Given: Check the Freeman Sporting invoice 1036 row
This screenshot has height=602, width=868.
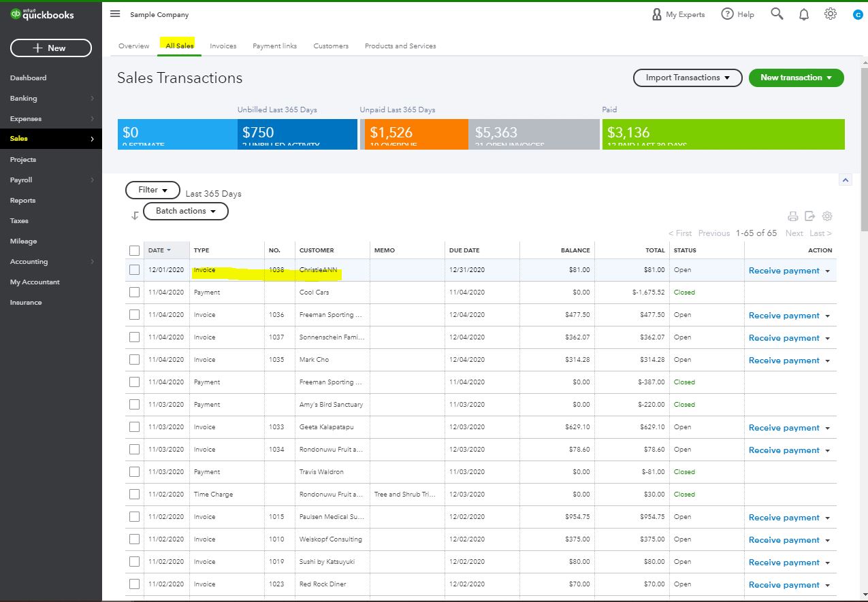Looking at the screenshot, I should pyautogui.click(x=134, y=315).
